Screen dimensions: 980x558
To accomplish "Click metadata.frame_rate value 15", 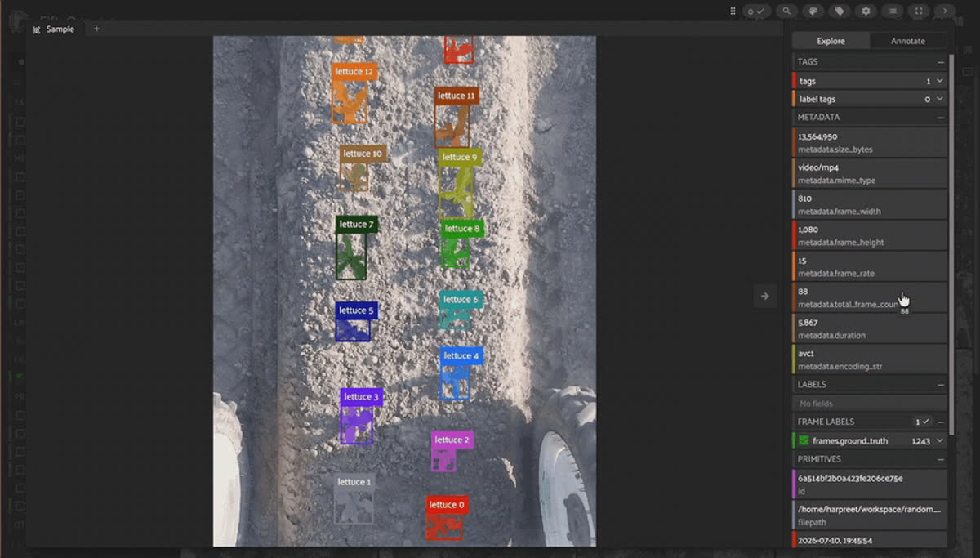I will click(870, 266).
